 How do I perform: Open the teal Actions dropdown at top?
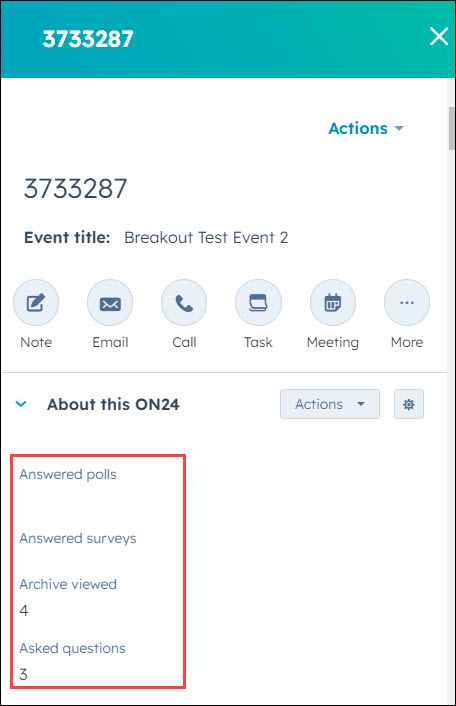[366, 128]
